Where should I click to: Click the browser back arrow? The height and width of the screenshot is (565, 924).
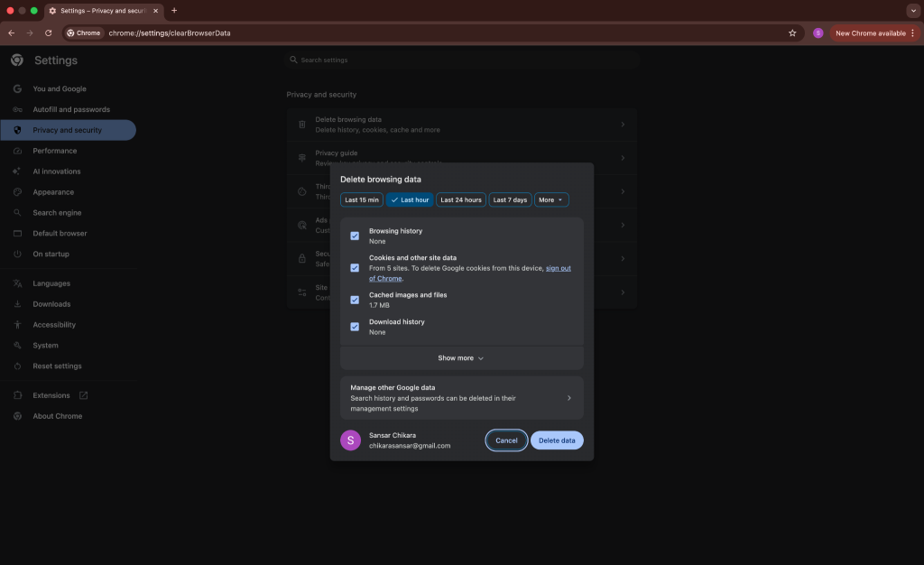pyautogui.click(x=11, y=32)
